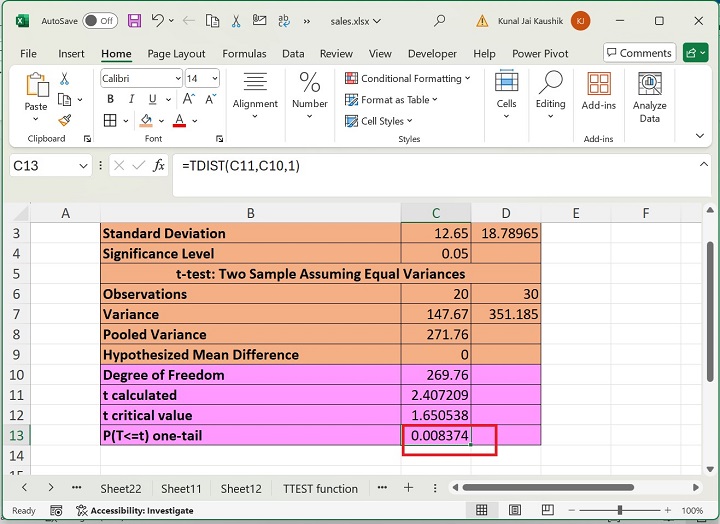
Task: Click the Comments button
Action: [x=639, y=53]
